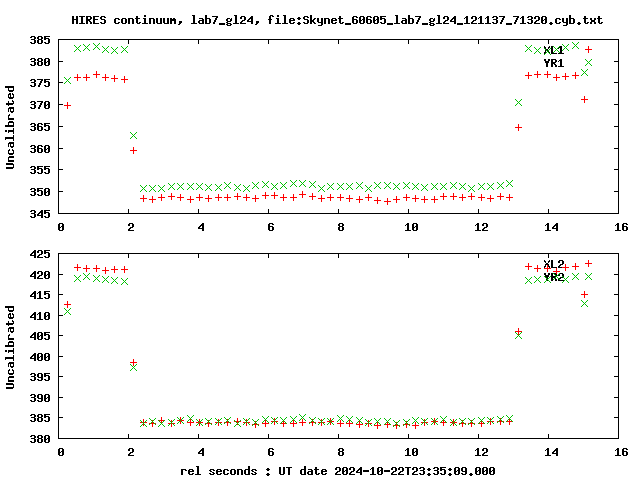Image resolution: width=640 pixels, height=480 pixels.
Task: Click the 16 x-axis label of upper plot
Action: [621, 227]
